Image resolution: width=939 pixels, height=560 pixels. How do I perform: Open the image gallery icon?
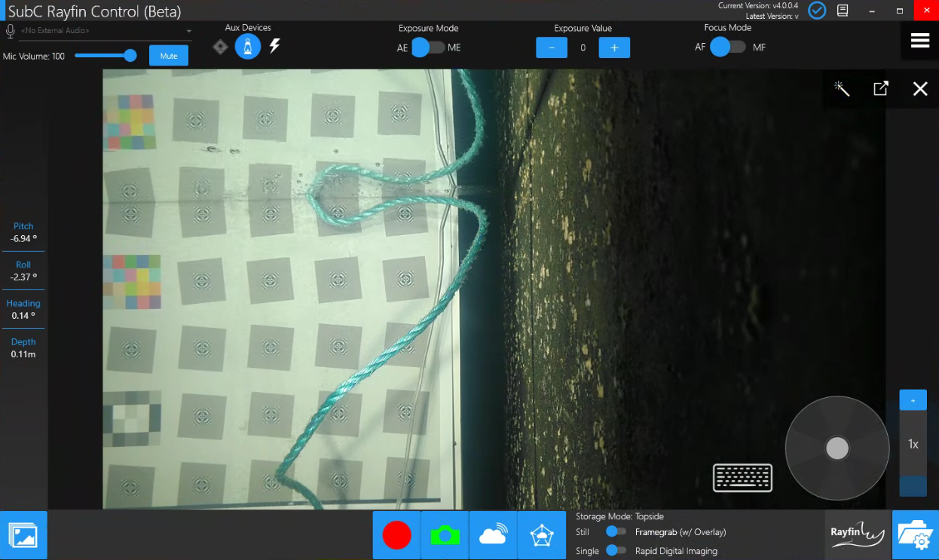(x=23, y=535)
